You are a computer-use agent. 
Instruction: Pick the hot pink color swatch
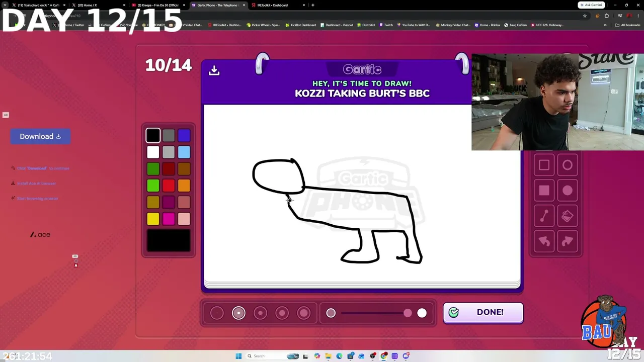[x=169, y=219]
